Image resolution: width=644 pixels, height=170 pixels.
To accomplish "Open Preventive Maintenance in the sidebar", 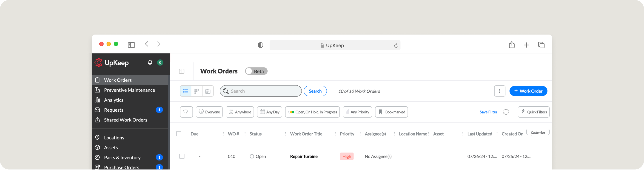I will [x=129, y=90].
